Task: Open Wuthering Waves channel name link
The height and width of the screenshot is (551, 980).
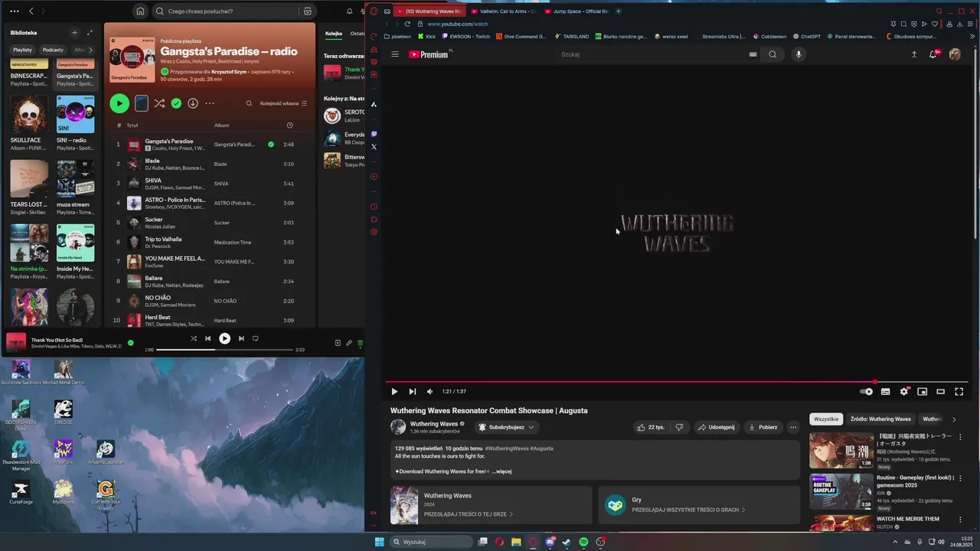Action: tap(434, 423)
